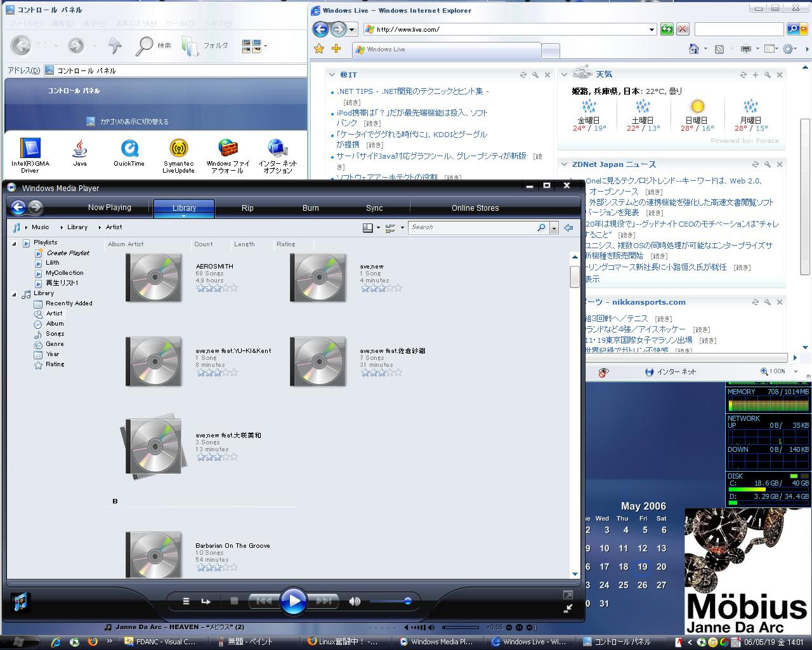Select the Barbarian On The Groove thumbnail
Image resolution: width=812 pixels, height=650 pixels.
[x=154, y=554]
